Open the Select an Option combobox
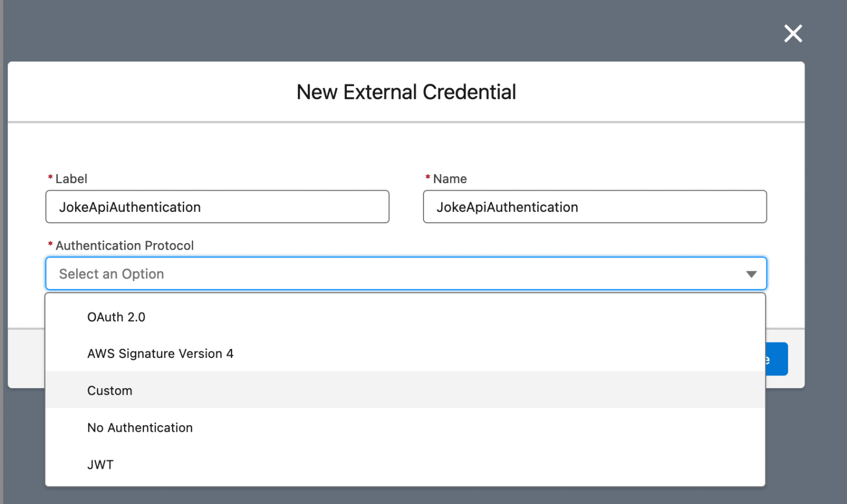 [x=406, y=274]
